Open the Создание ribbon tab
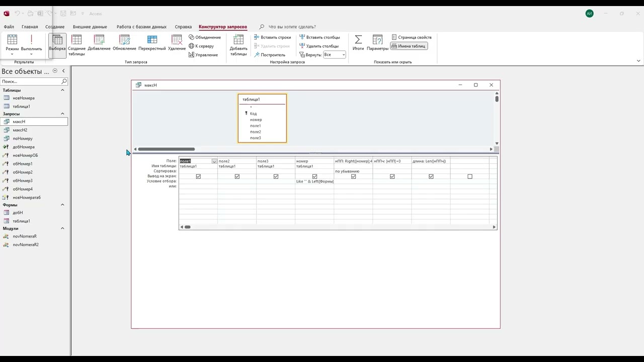This screenshot has height=362, width=644. [55, 27]
